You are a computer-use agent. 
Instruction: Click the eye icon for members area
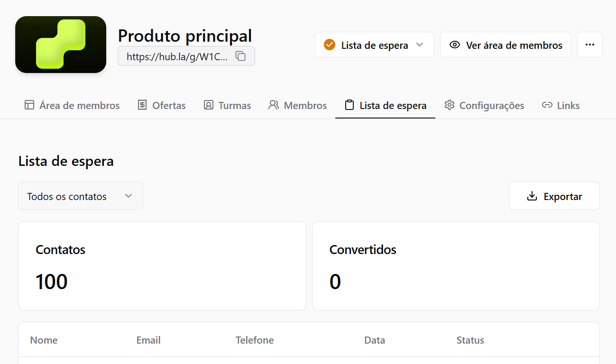(455, 45)
